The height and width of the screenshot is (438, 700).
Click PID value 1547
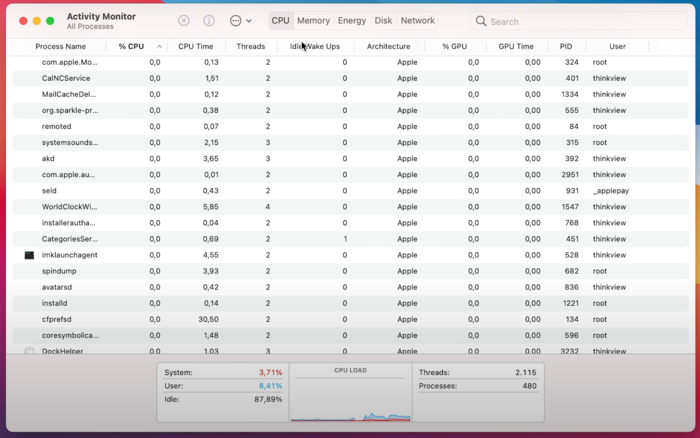(x=570, y=207)
